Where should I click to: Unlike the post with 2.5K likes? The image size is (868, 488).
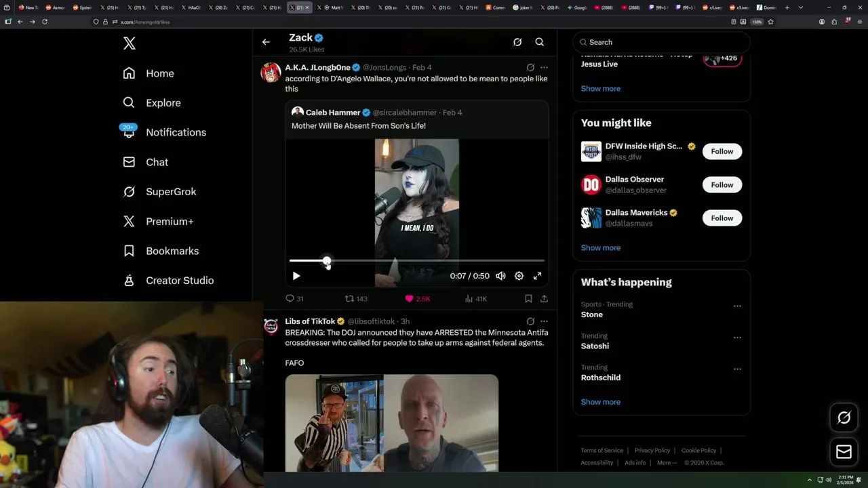[417, 299]
